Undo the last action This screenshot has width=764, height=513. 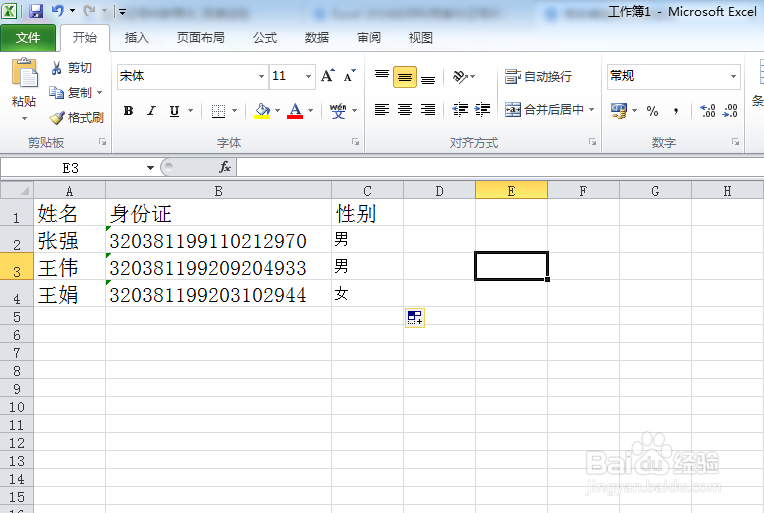57,11
